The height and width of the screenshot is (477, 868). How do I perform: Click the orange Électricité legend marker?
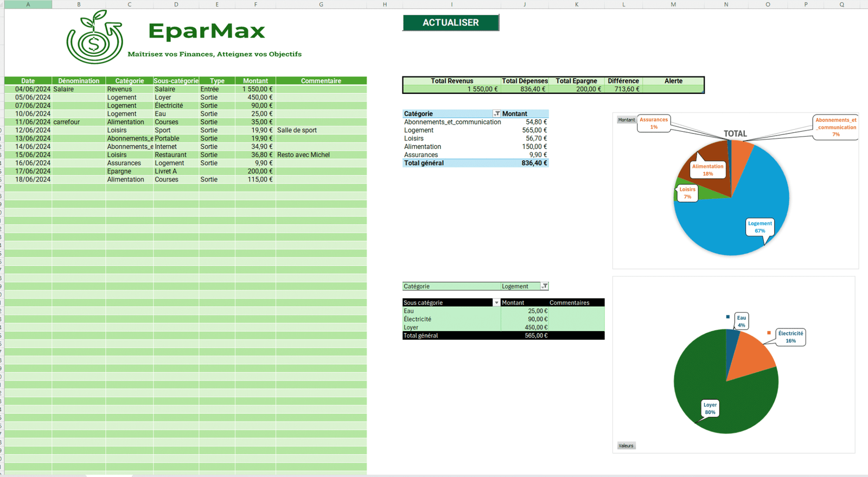click(x=769, y=332)
